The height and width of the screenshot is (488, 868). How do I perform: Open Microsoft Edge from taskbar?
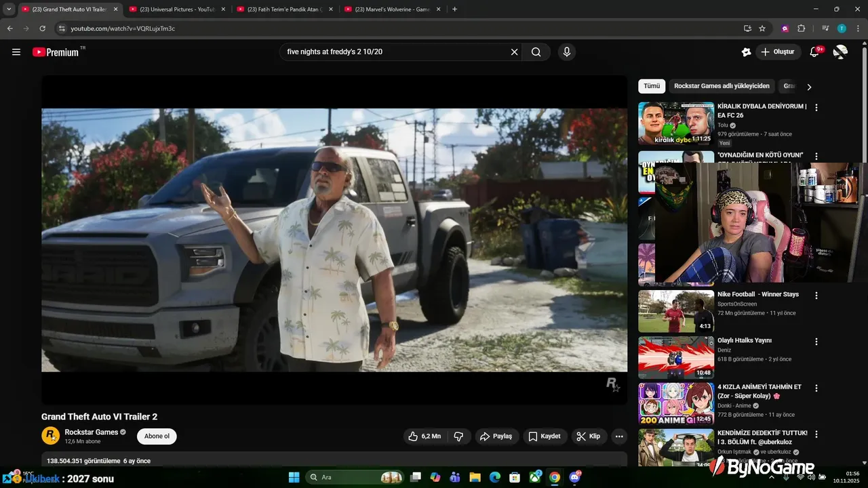click(x=495, y=477)
